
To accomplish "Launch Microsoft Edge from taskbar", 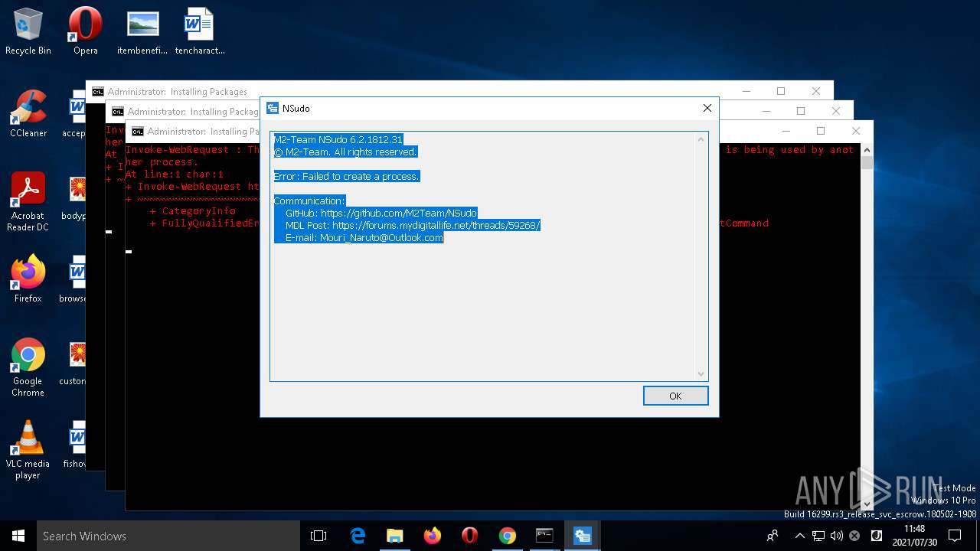I will [358, 536].
